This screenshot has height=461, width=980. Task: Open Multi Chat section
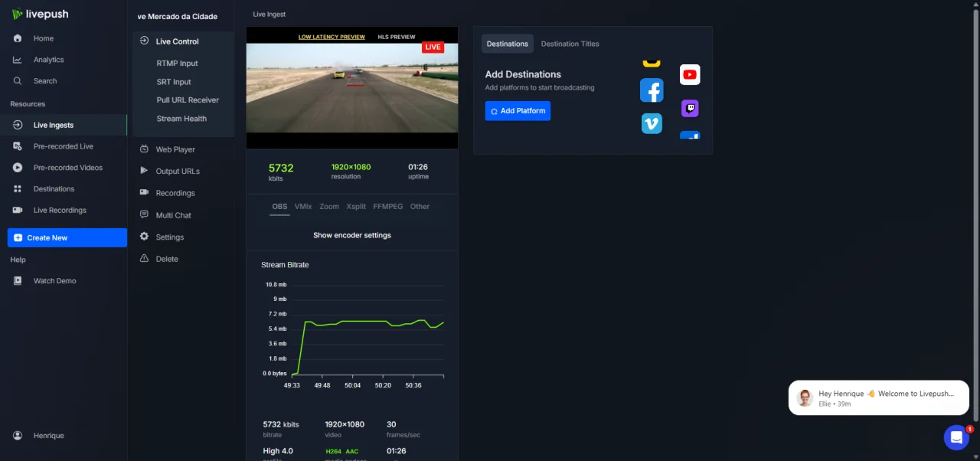click(x=173, y=215)
